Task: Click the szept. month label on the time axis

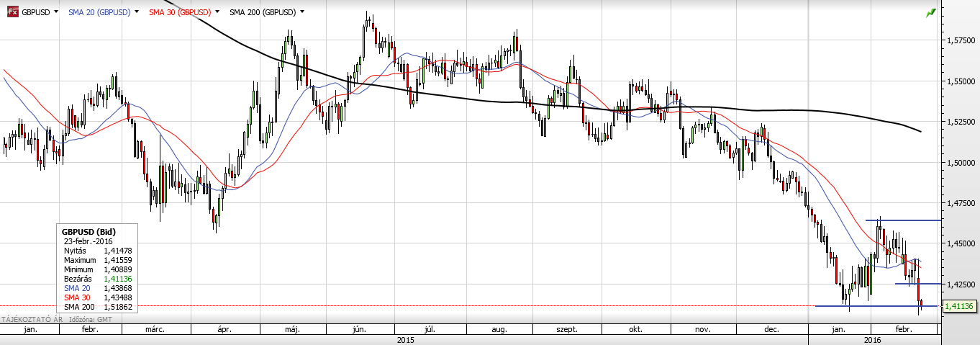Action: pos(568,329)
